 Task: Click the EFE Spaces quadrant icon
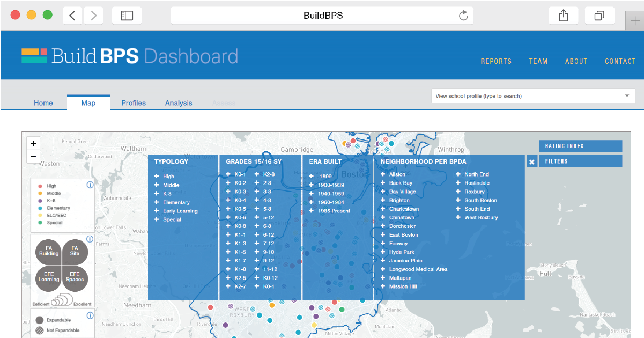coord(75,277)
